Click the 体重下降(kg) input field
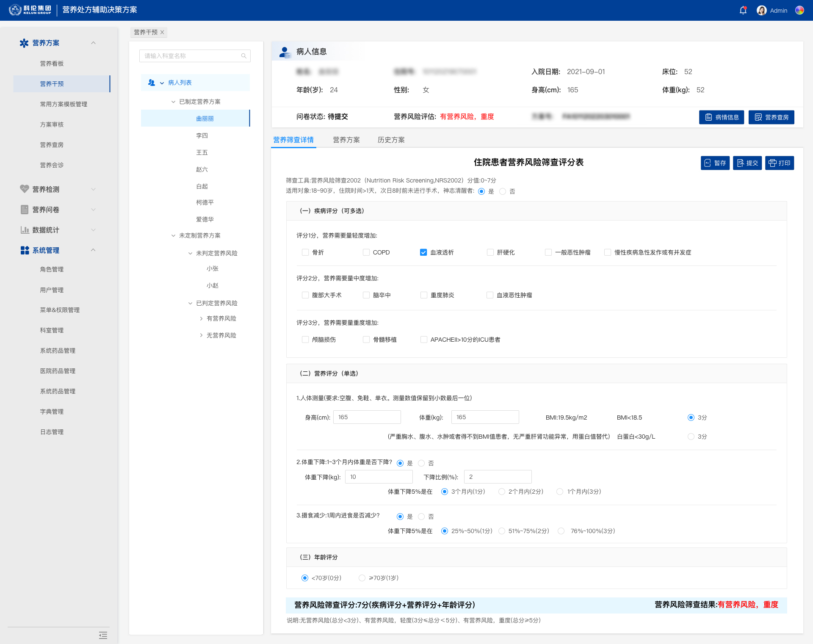813x644 pixels. (379, 477)
